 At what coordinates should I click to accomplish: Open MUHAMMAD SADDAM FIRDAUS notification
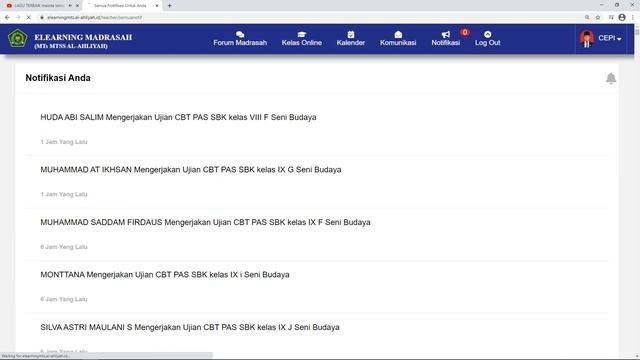tap(205, 222)
